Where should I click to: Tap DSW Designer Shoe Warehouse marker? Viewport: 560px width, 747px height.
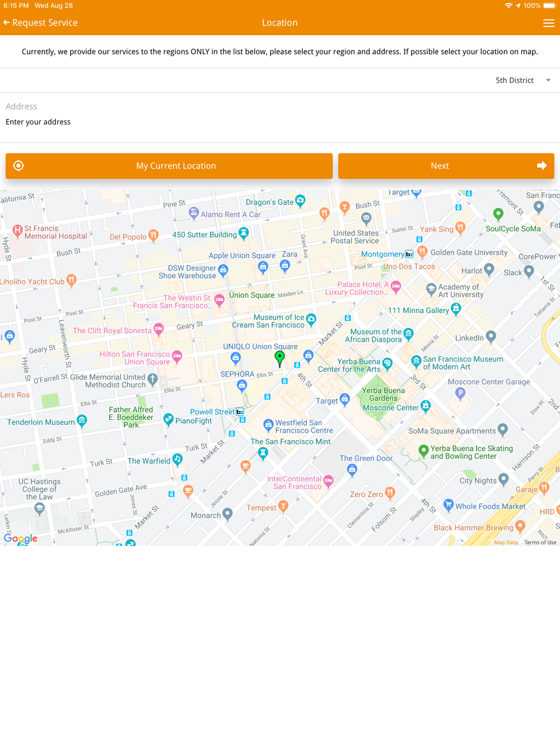click(x=223, y=271)
